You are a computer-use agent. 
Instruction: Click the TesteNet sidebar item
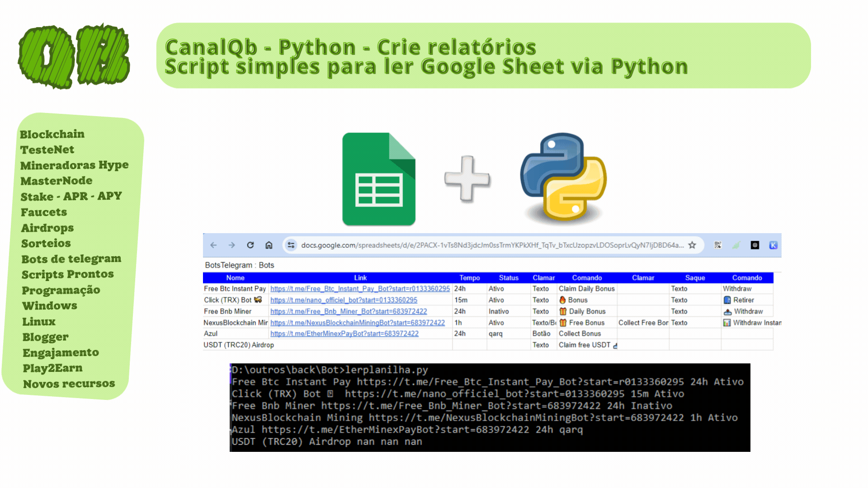tap(47, 150)
